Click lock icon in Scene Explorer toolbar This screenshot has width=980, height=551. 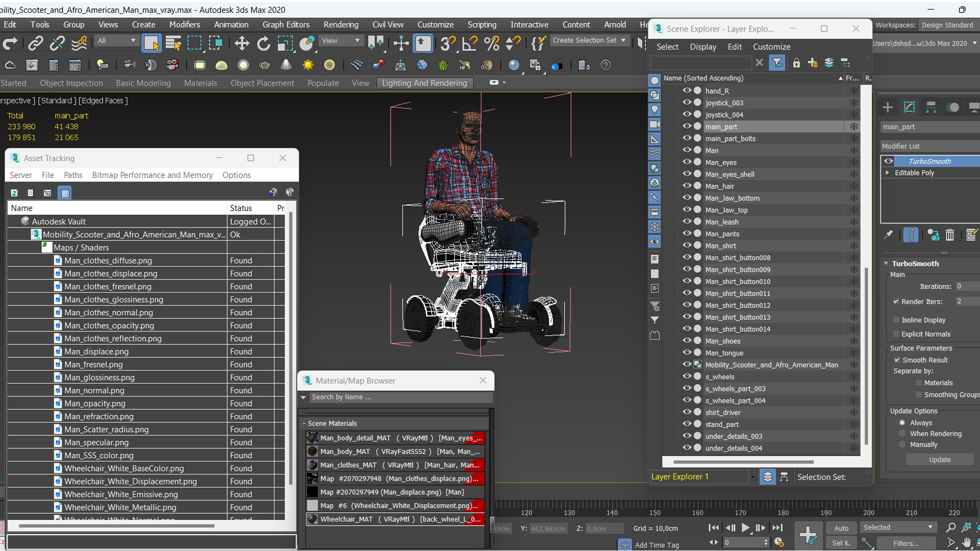click(x=796, y=63)
